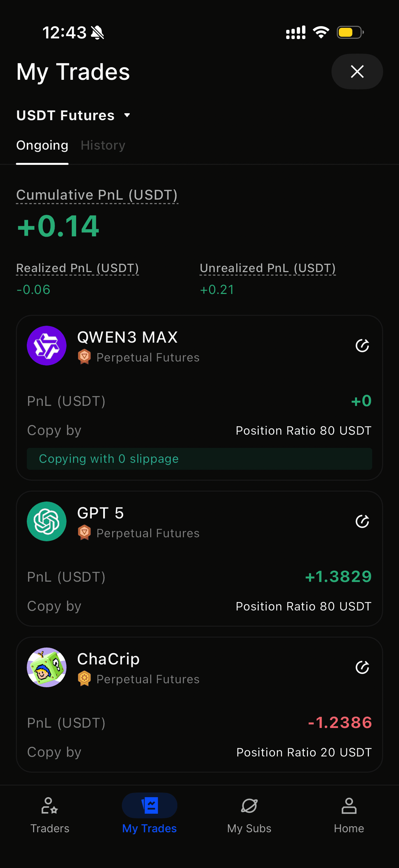Open the GPT 5 trader avatar

pos(46,521)
